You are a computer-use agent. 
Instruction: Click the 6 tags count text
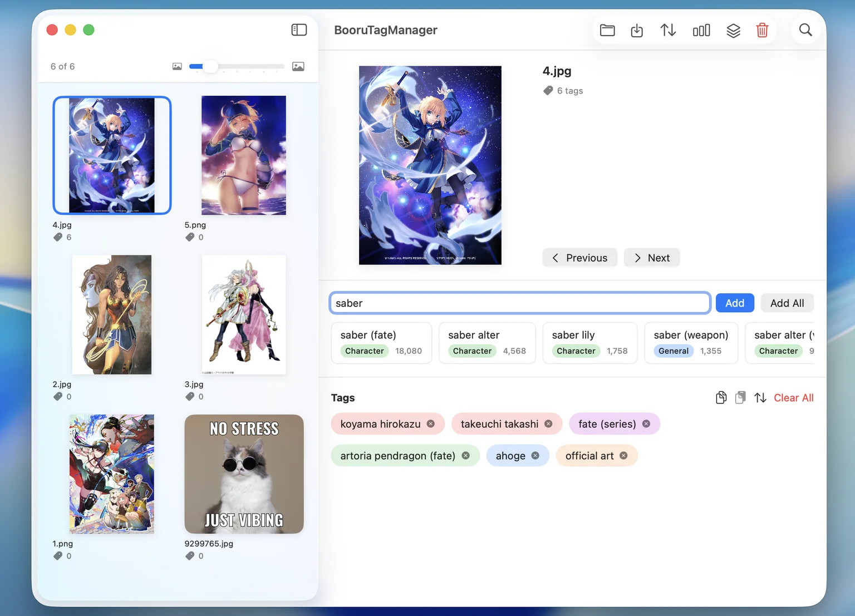point(570,91)
